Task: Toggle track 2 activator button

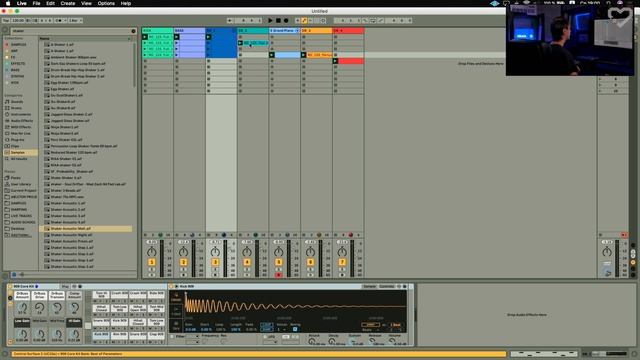Action: (183, 262)
